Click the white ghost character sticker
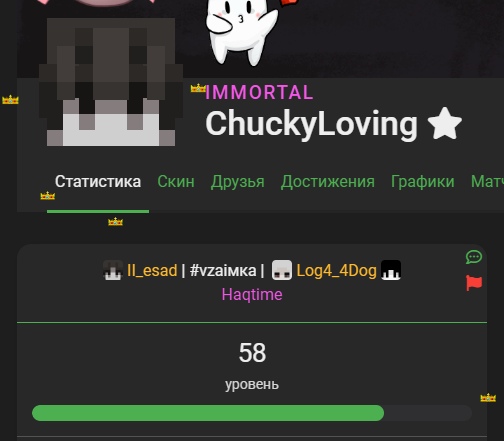504x441 pixels. [241, 32]
